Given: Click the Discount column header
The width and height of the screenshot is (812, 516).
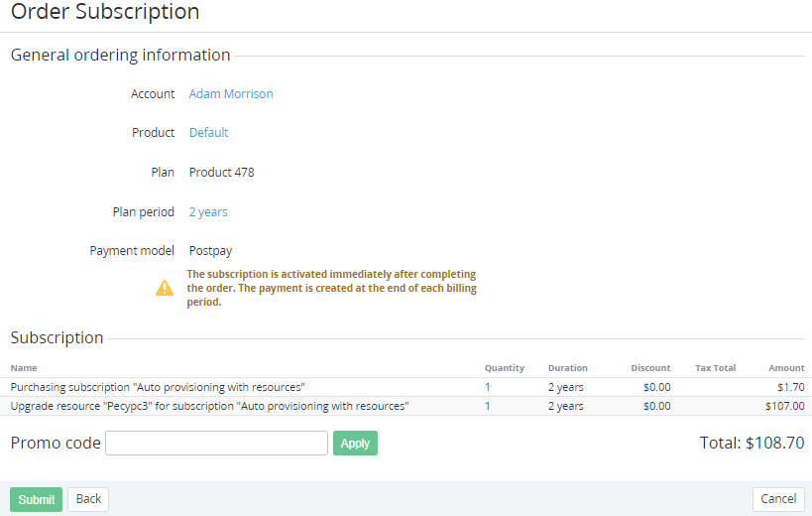Looking at the screenshot, I should (650, 368).
